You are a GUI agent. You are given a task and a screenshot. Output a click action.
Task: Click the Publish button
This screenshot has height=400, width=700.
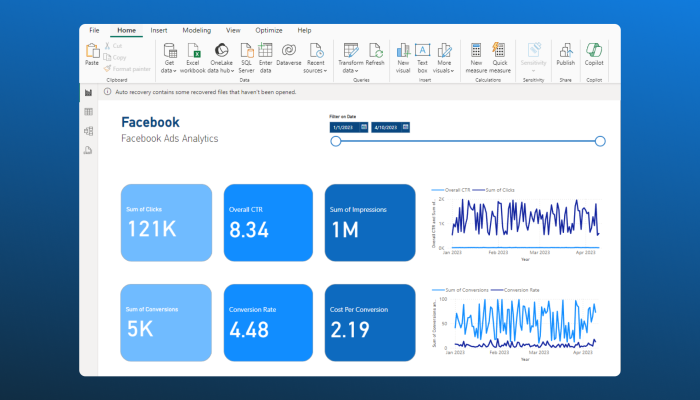tap(566, 54)
